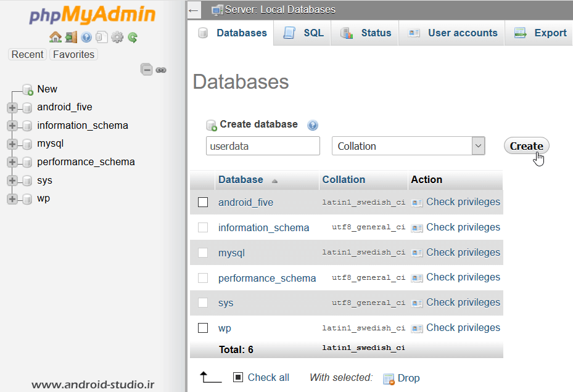Screen dimensions: 573x392
Task: Tick the wp row checkbox
Action: coord(203,328)
